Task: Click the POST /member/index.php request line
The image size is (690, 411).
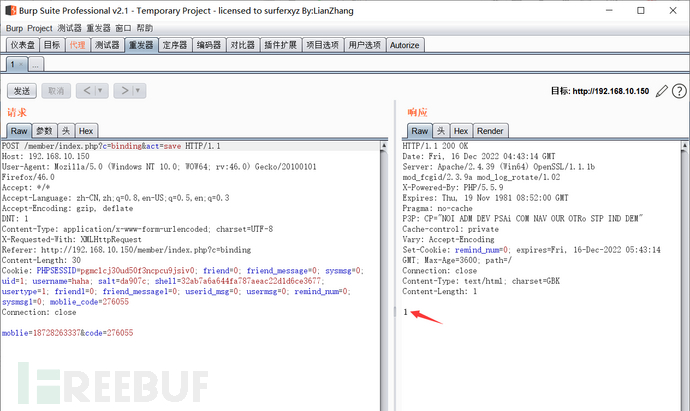Action: pyautogui.click(x=111, y=146)
